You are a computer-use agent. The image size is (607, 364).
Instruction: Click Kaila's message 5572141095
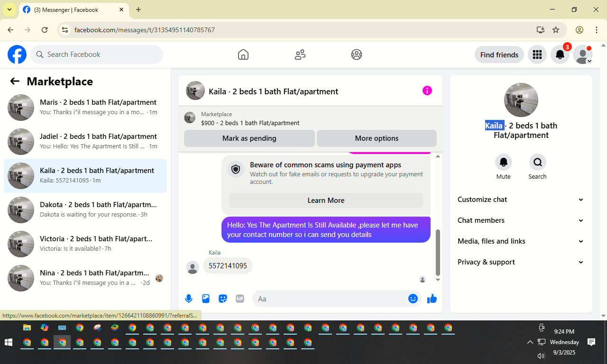pos(228,266)
